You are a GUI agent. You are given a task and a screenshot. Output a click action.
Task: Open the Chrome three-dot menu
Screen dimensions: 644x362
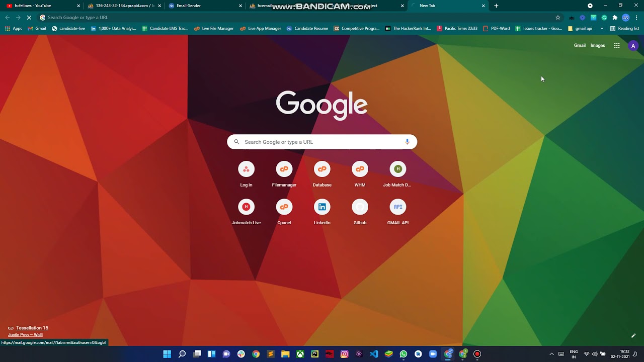click(636, 18)
